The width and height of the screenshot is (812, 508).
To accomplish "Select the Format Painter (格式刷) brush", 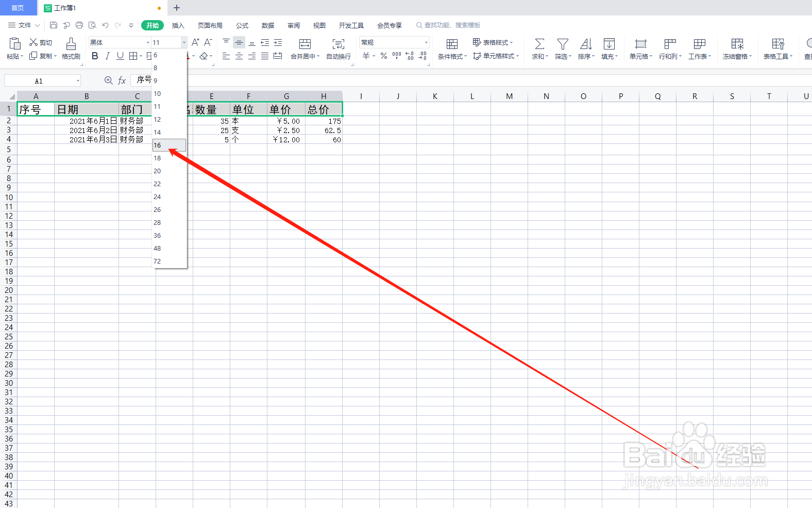I will (71, 48).
